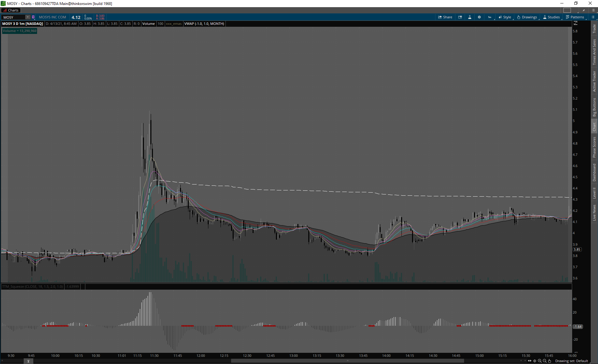The width and height of the screenshot is (598, 364).
Task: Expand the Drawing set Default selector
Action: coord(572,361)
